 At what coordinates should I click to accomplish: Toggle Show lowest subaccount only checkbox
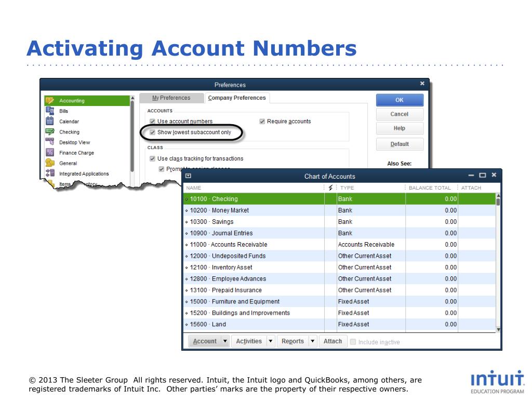(x=152, y=132)
